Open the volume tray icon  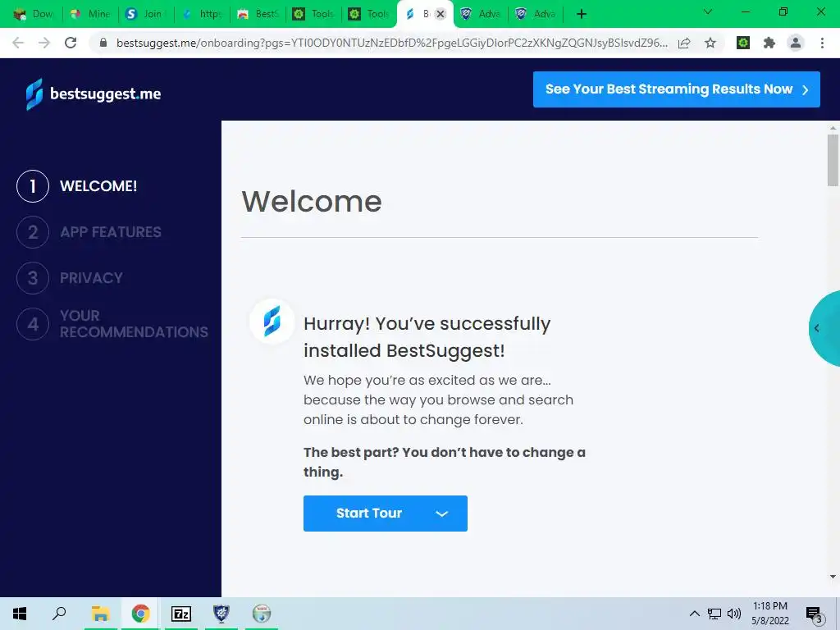(734, 614)
